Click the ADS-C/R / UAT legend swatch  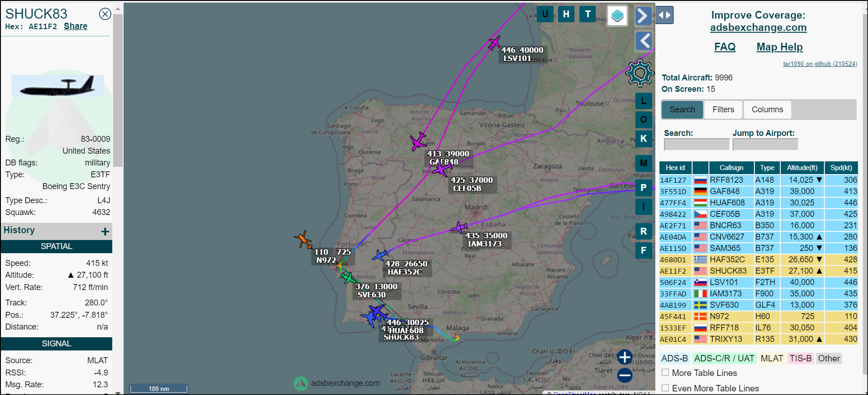724,359
